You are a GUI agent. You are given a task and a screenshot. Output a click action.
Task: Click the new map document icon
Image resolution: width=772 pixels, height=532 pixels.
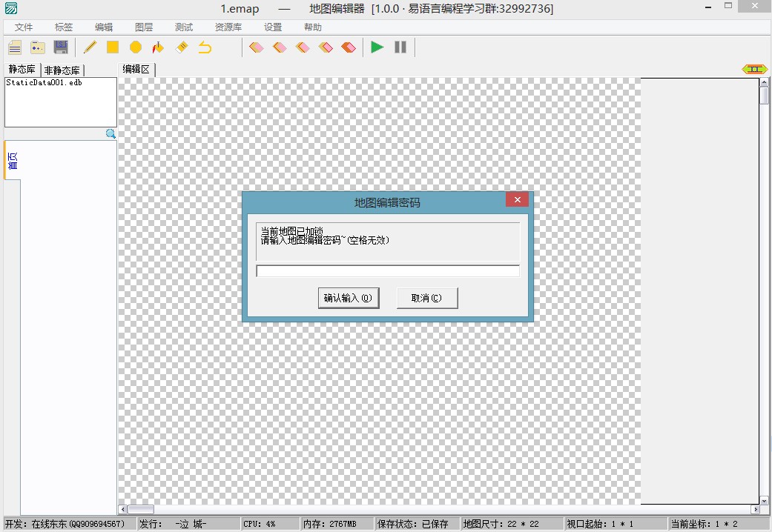[15, 47]
